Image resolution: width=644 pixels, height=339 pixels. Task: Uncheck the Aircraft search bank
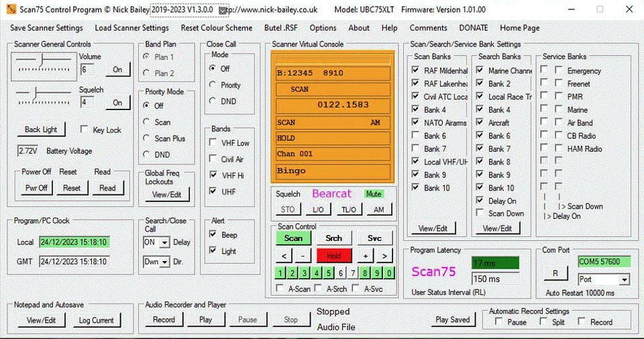coord(480,122)
